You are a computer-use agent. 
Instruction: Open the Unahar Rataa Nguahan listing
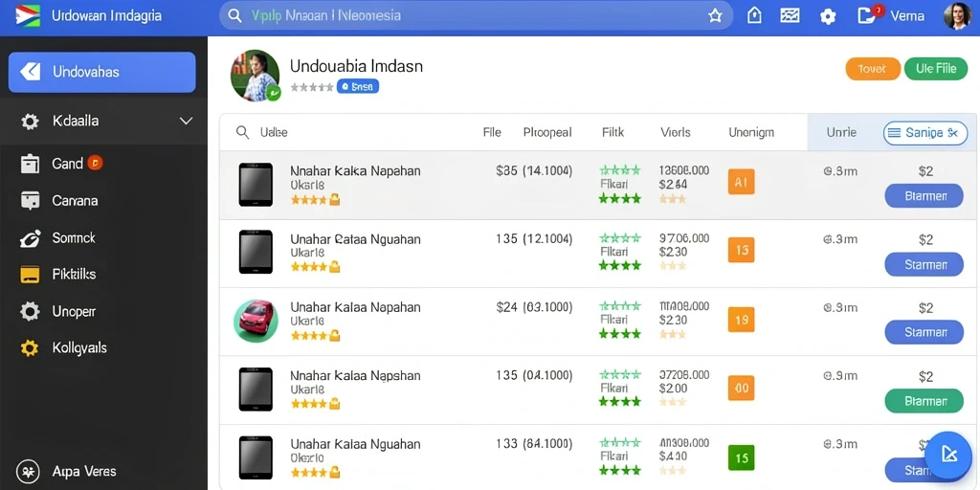pos(355,239)
